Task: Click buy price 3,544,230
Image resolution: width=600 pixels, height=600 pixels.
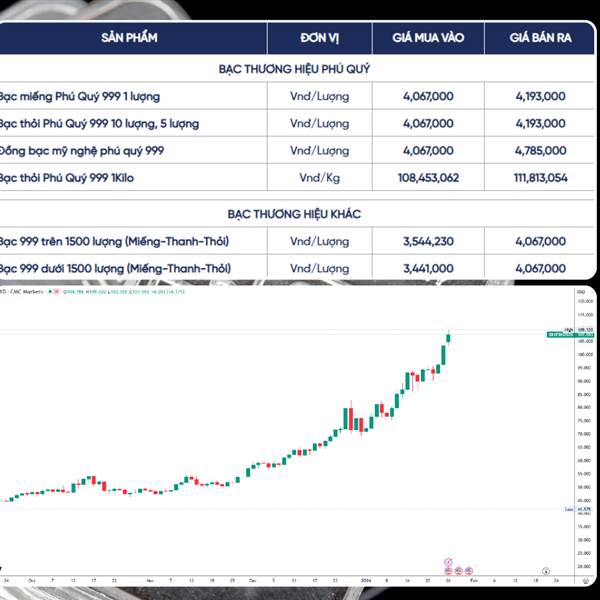Action: [428, 241]
